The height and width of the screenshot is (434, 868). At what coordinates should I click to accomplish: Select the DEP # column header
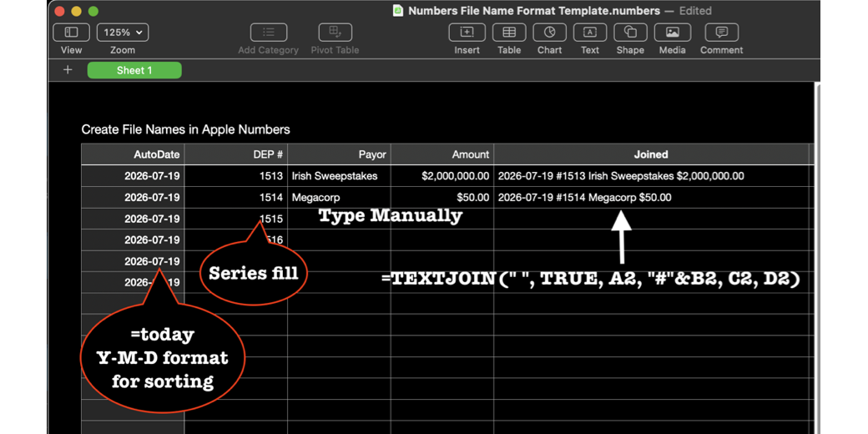236,154
